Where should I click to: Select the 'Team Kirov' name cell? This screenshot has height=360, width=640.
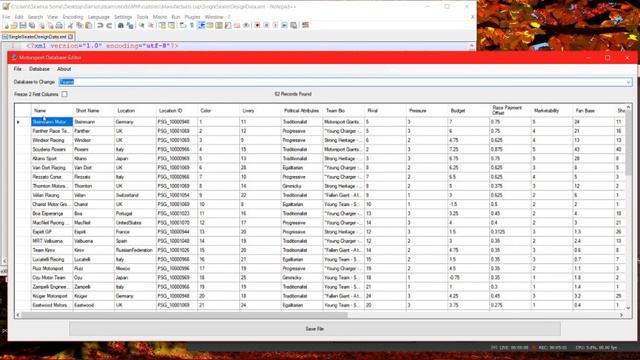click(52, 250)
